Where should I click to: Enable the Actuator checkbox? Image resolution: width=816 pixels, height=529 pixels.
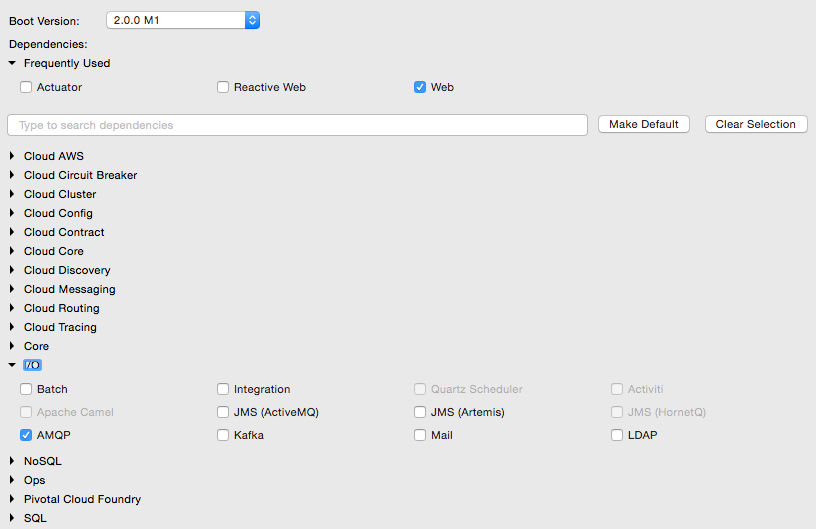[26, 87]
